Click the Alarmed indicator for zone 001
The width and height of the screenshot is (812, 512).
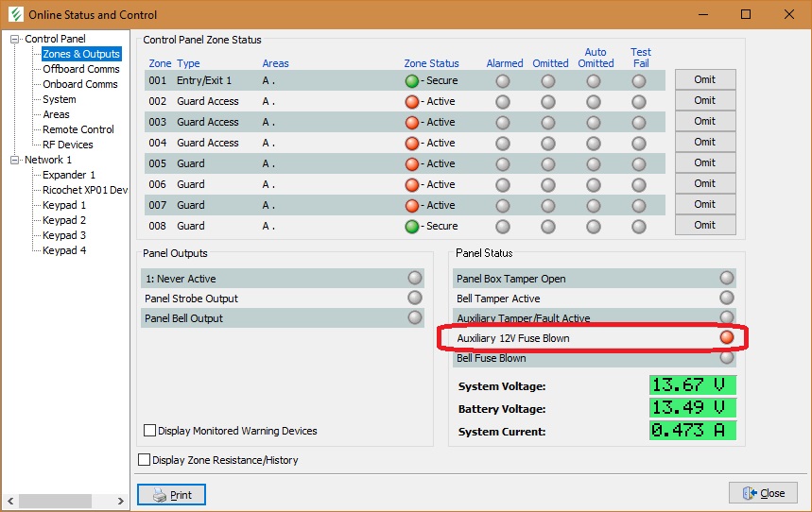[503, 81]
